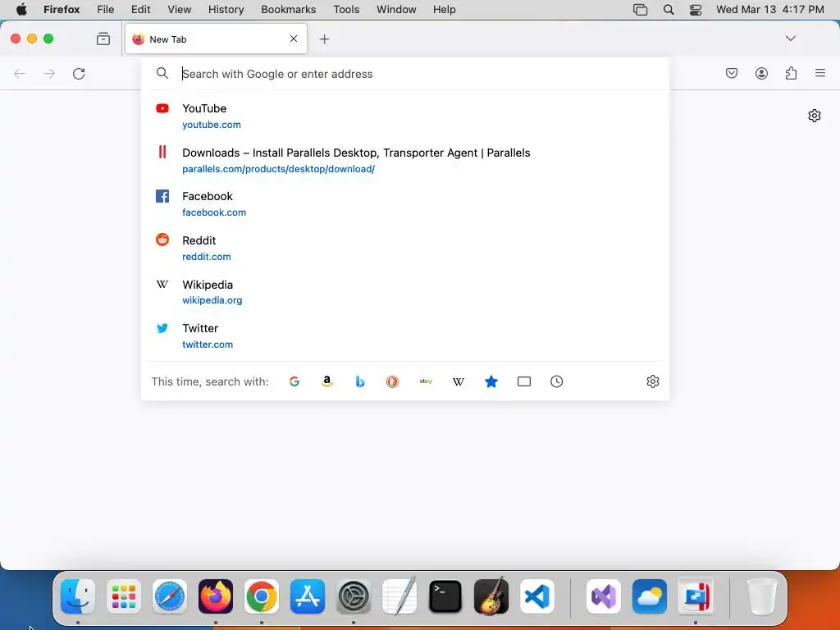Open Launchpad from the Dock
The image size is (840, 630).
tap(124, 596)
